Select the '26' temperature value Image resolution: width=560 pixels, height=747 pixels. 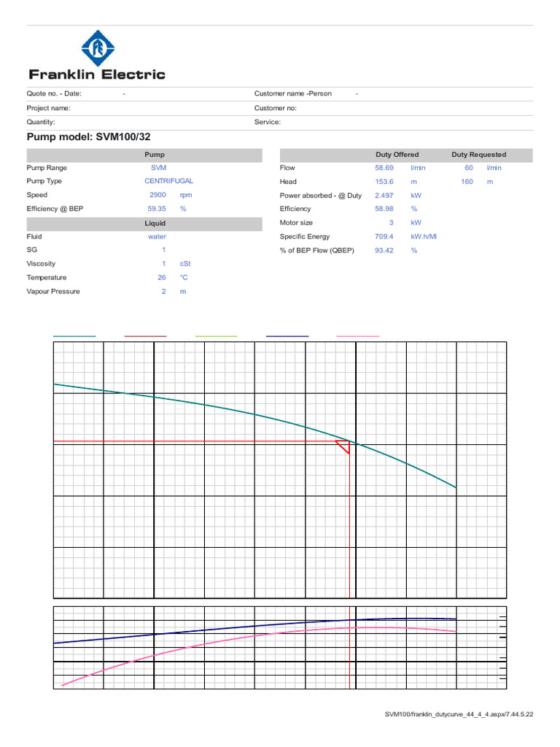[x=162, y=277]
